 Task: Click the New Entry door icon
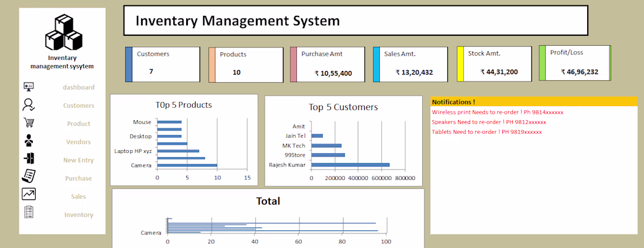tap(29, 158)
